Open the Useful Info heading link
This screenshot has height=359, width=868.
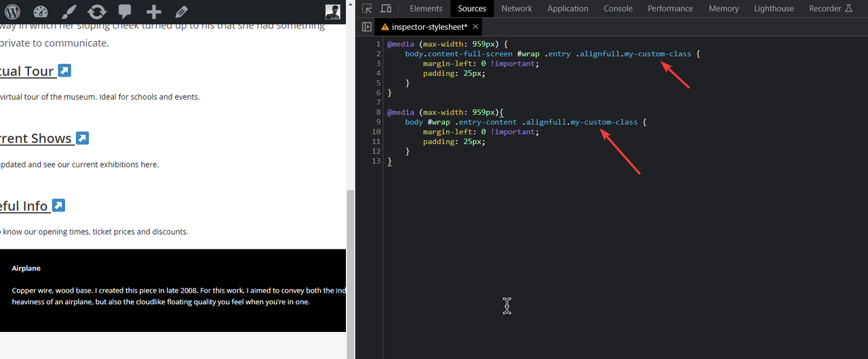24,206
